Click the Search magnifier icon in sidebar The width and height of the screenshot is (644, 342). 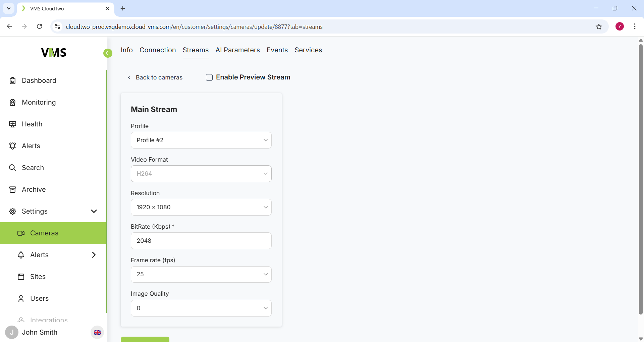[12, 168]
